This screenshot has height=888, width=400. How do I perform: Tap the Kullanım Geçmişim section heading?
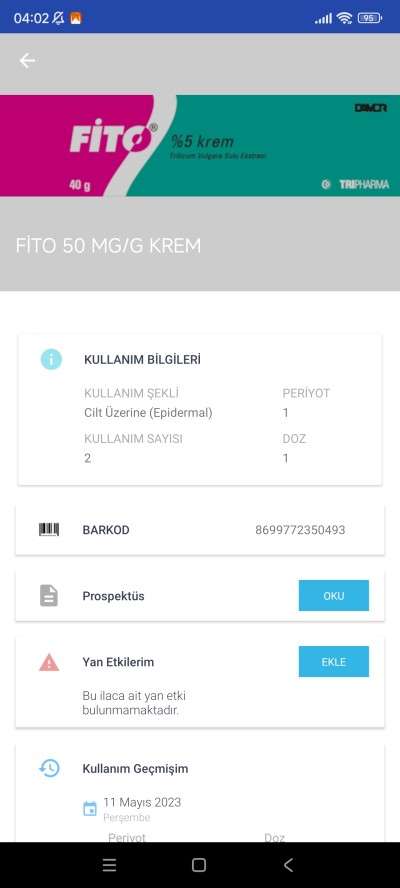tap(135, 769)
